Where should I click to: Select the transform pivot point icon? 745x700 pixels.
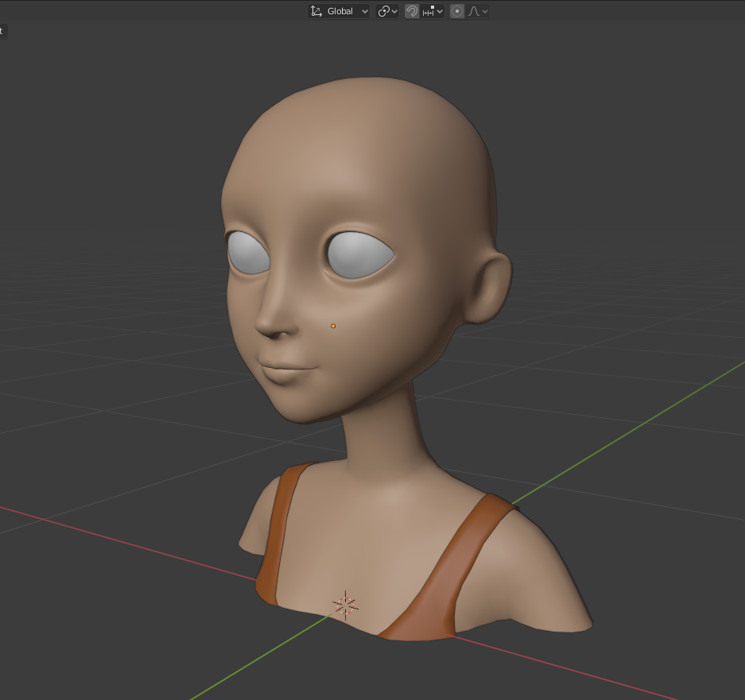(x=384, y=11)
